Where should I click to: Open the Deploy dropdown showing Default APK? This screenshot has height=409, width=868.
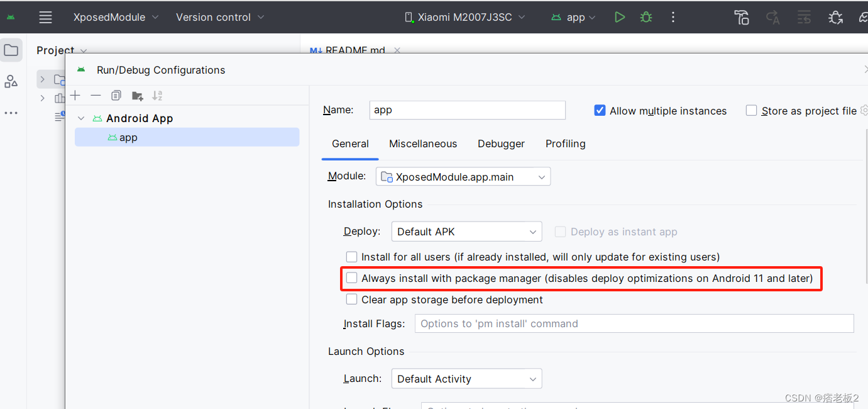coord(466,231)
